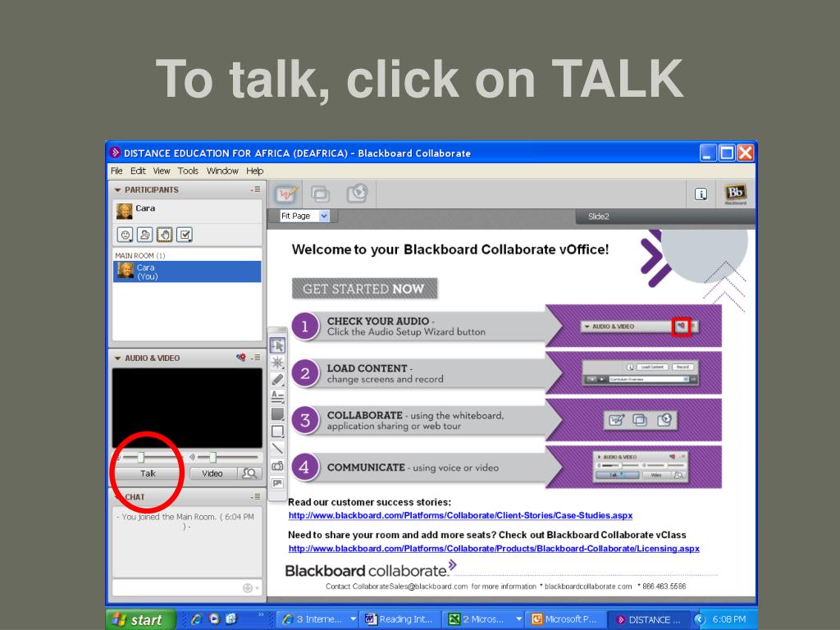Open the Audio Setup Wizard icon
The image size is (840, 630).
coord(241,358)
